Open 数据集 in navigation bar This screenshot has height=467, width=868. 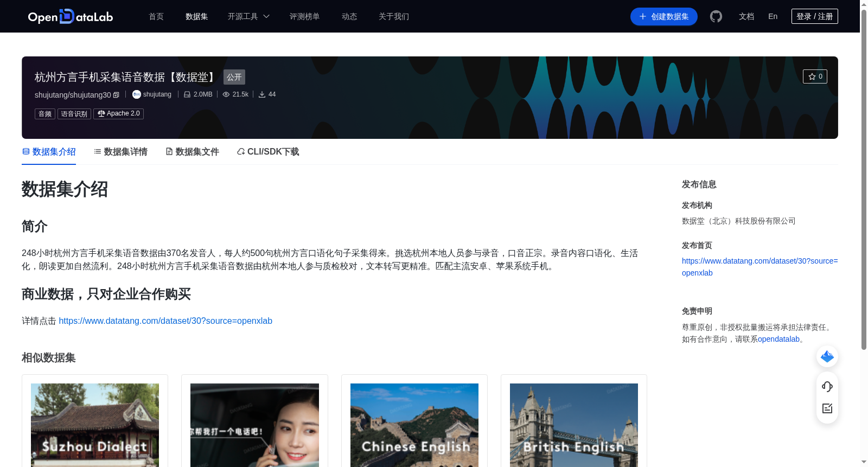(x=196, y=17)
